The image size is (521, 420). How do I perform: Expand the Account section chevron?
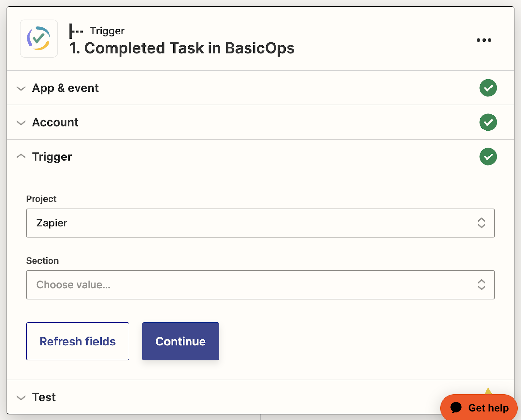pos(21,123)
